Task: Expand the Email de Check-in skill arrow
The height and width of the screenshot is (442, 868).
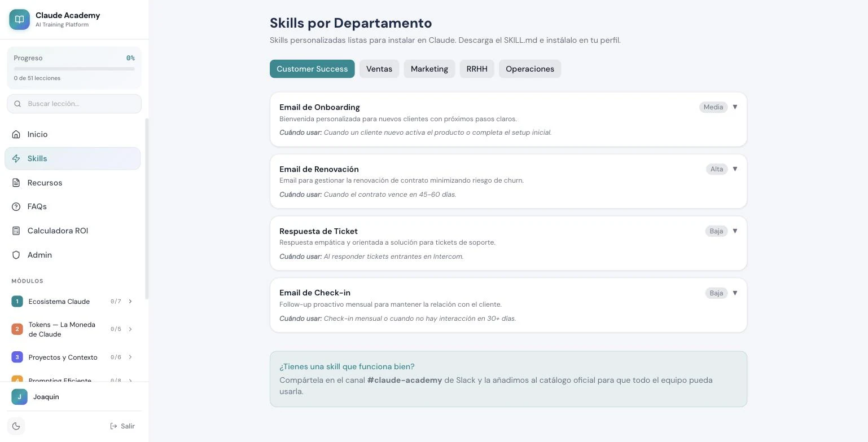Action: coord(735,293)
